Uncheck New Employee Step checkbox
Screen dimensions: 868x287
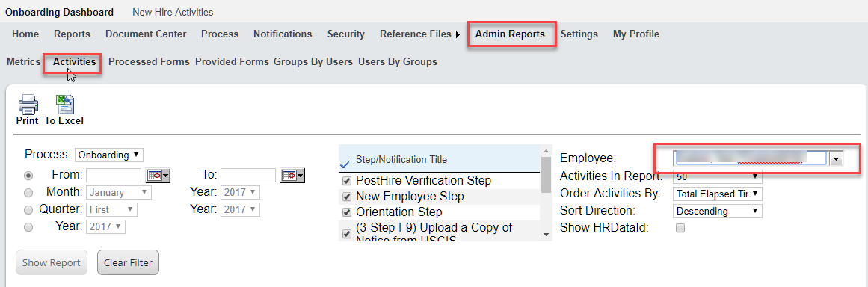347,197
